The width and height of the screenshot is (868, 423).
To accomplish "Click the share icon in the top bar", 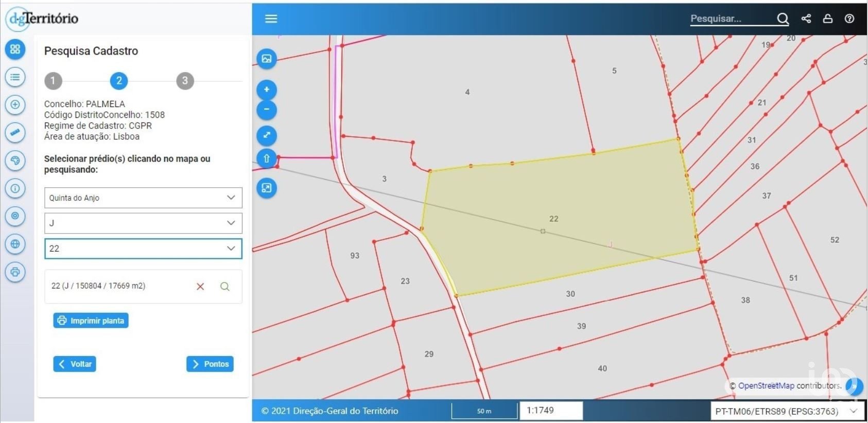I will pyautogui.click(x=806, y=19).
